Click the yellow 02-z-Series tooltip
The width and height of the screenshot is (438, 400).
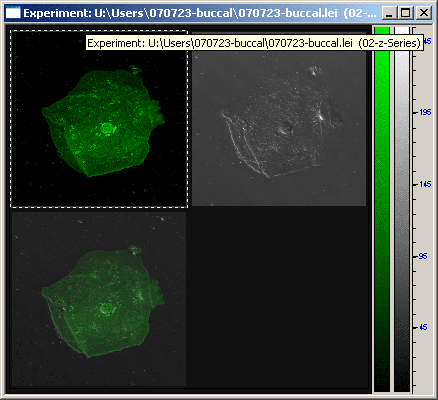click(x=255, y=43)
